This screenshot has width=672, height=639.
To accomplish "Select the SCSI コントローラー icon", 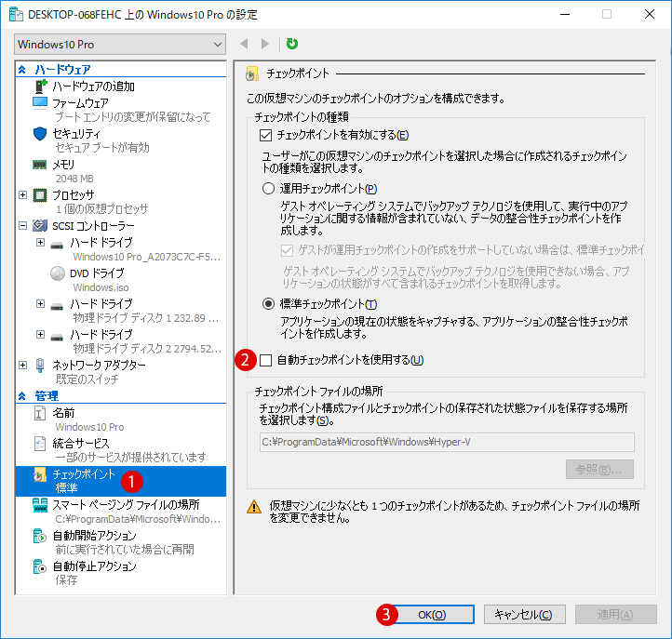I will point(40,225).
